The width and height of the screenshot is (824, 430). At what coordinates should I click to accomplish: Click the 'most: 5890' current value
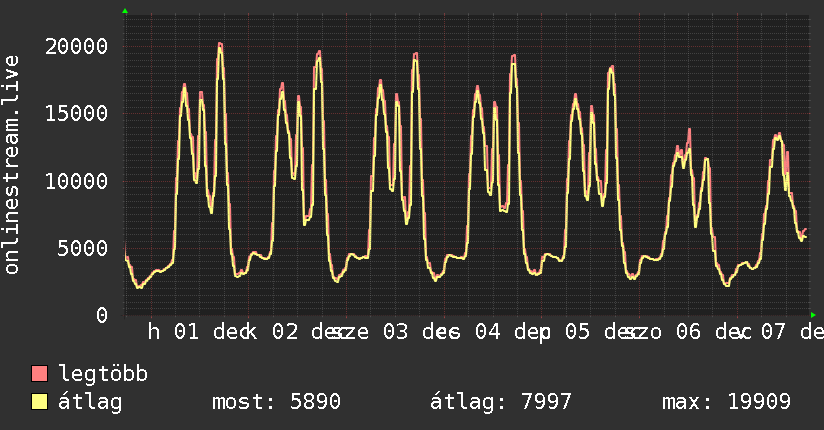(276, 402)
